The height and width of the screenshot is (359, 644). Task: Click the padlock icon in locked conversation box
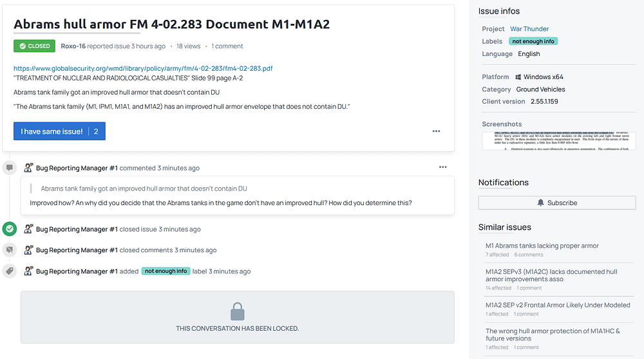coord(238,311)
